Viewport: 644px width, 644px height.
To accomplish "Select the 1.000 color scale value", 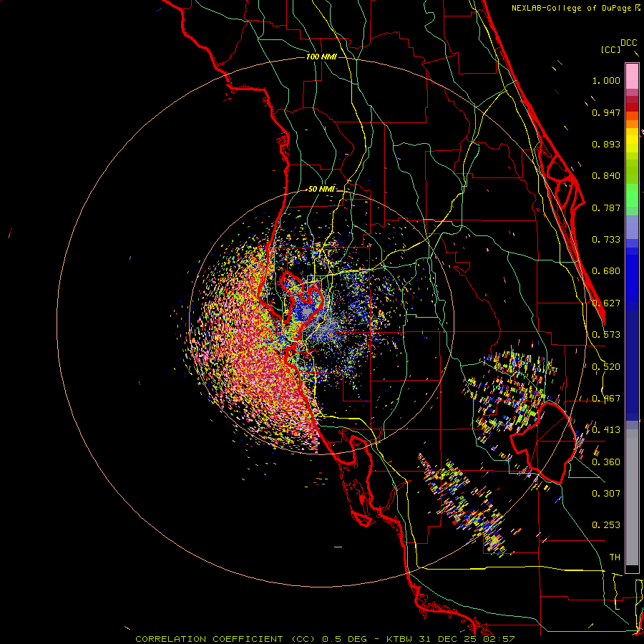I will click(x=606, y=80).
